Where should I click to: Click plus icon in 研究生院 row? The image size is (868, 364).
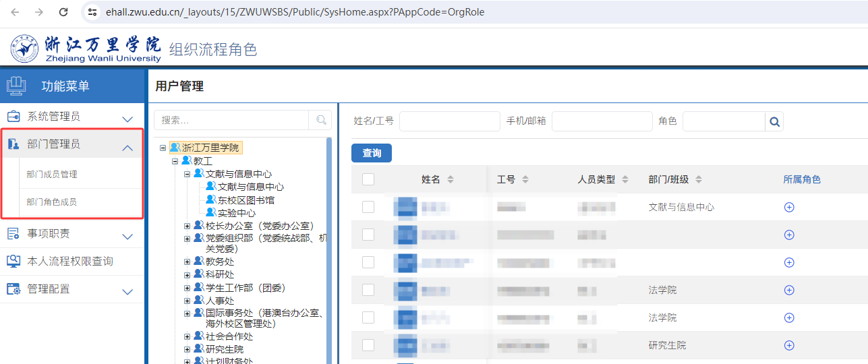789,345
